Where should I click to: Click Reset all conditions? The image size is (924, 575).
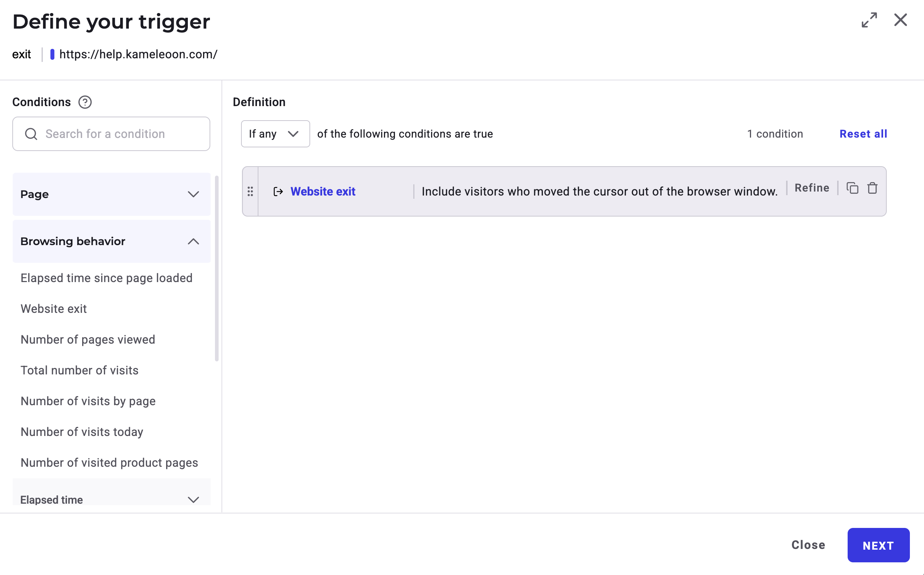pos(863,134)
